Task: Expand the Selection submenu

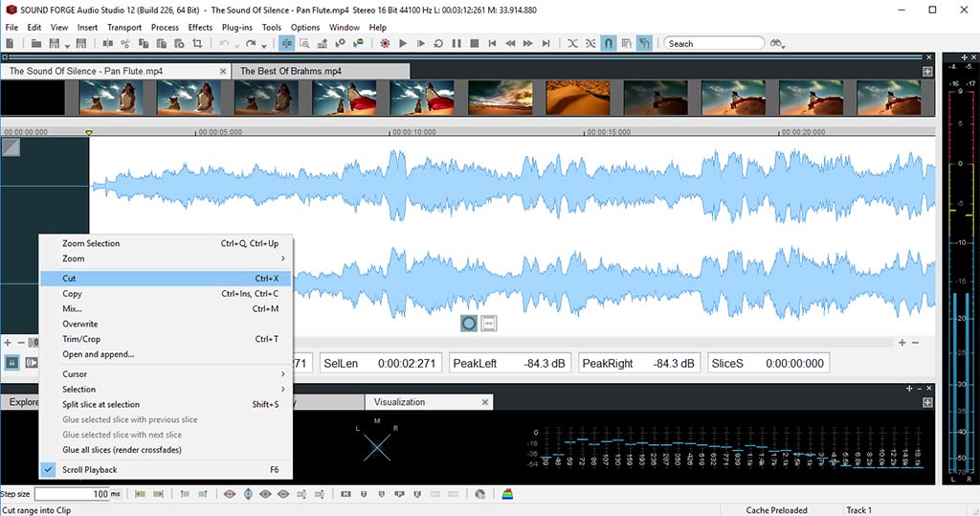Action: pos(167,389)
